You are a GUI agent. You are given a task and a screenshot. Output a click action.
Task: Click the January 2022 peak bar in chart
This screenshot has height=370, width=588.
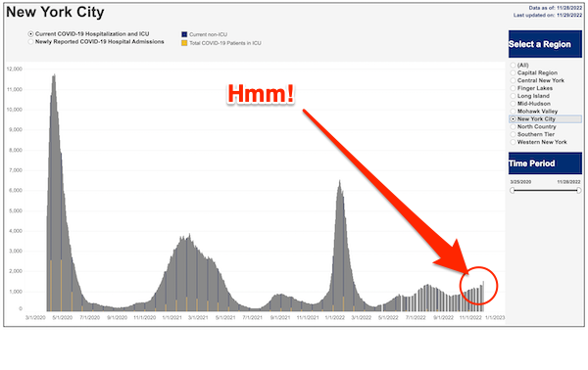point(340,246)
